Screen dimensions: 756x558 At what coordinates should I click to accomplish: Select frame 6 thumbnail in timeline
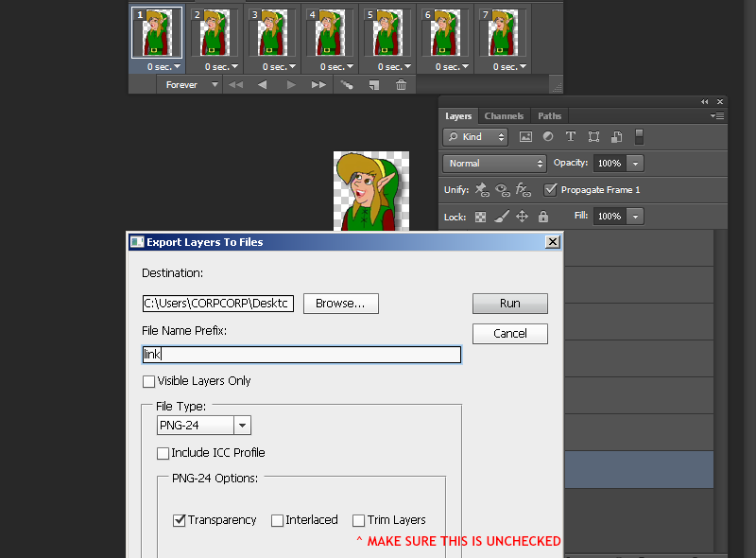pyautogui.click(x=445, y=32)
